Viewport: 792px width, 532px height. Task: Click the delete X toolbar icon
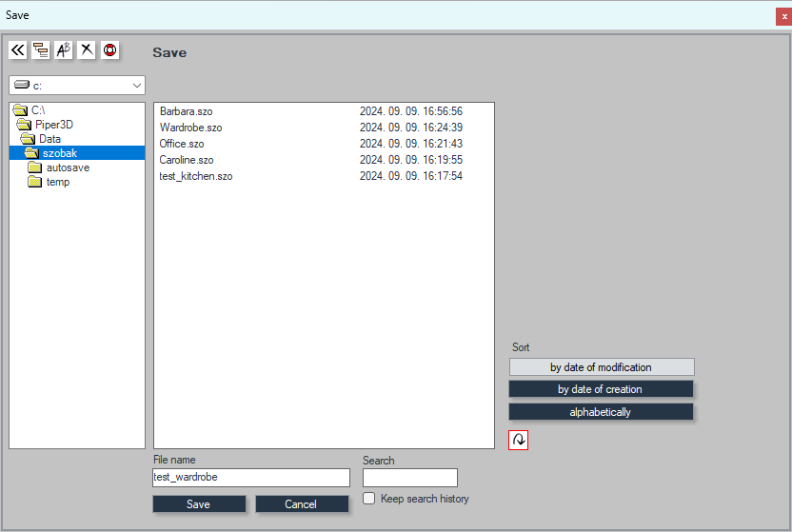click(x=87, y=50)
